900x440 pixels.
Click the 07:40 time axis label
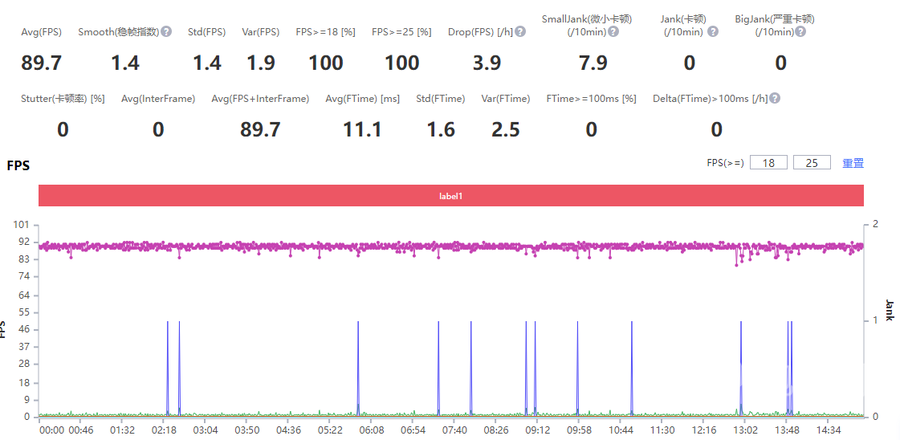click(454, 430)
